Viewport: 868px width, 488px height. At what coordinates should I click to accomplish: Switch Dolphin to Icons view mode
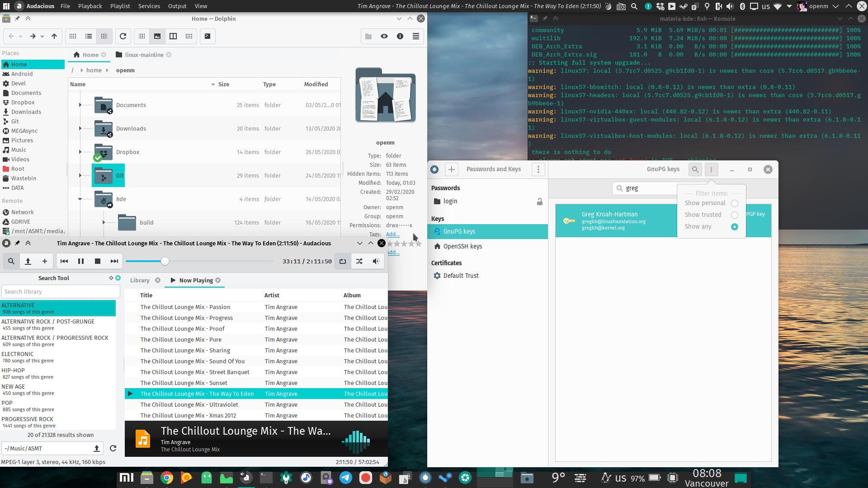pos(73,36)
